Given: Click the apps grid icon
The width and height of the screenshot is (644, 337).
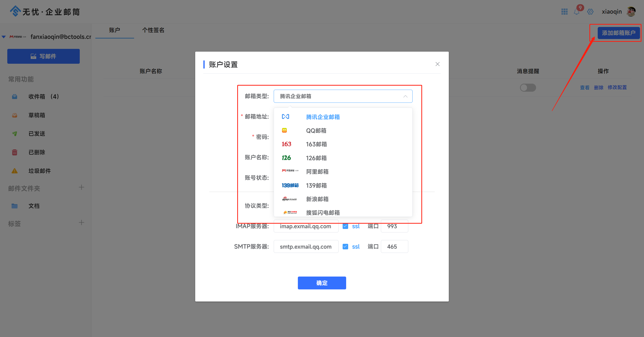Looking at the screenshot, I should tap(564, 12).
